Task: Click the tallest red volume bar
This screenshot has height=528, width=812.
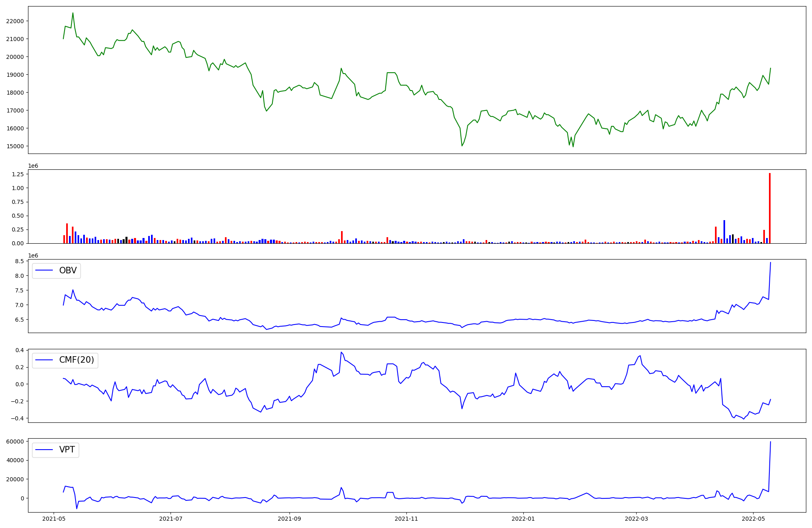Action: [x=769, y=208]
